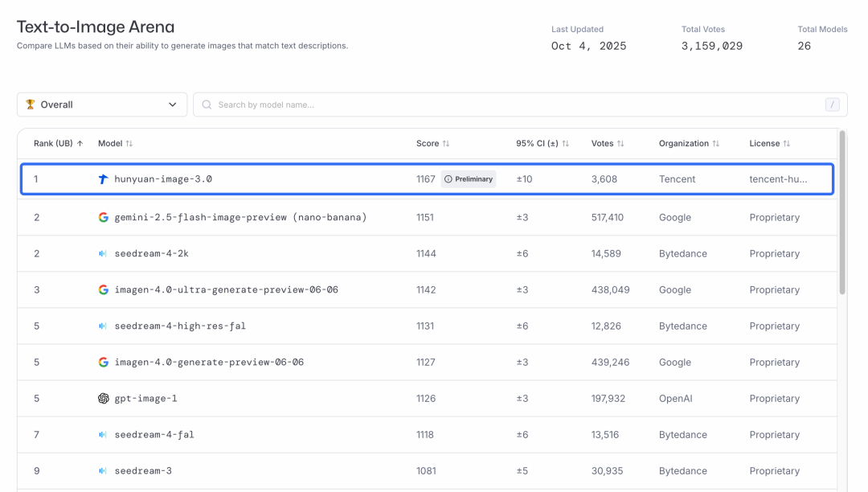
Task: Click the Tencent logo beside hunyuan-image-3.0
Action: tap(103, 179)
